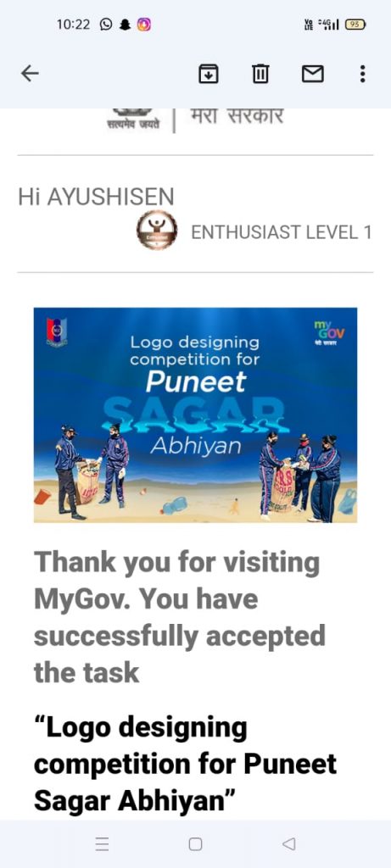Tap the Hi AYUSHISEN greeting text

tap(96, 197)
